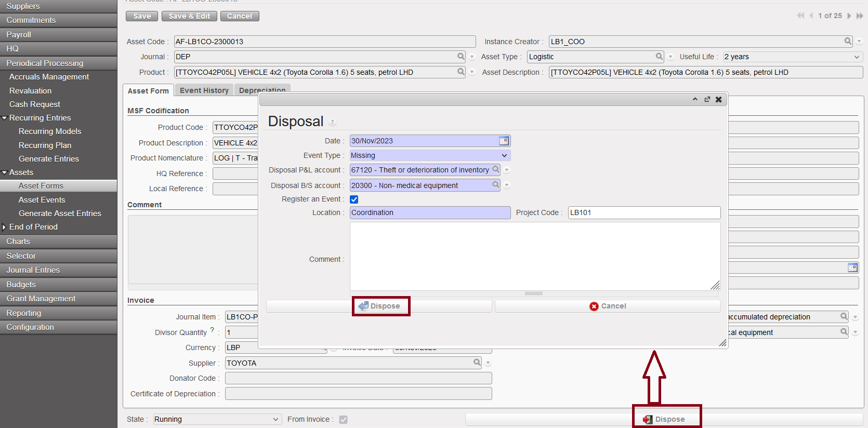Search the Supplier TOYOTA field
Viewport: 868px width, 428px height.
tap(477, 363)
